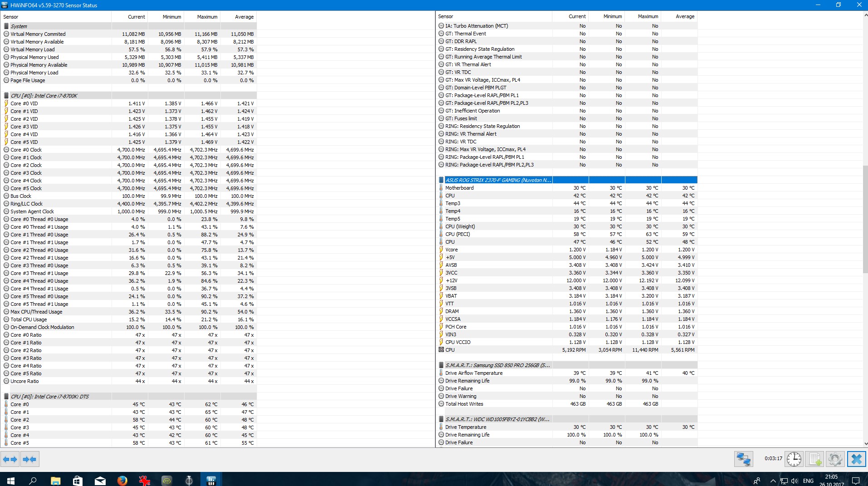The width and height of the screenshot is (868, 486).
Task: Select the PCH Core voltage row
Action: tap(567, 327)
